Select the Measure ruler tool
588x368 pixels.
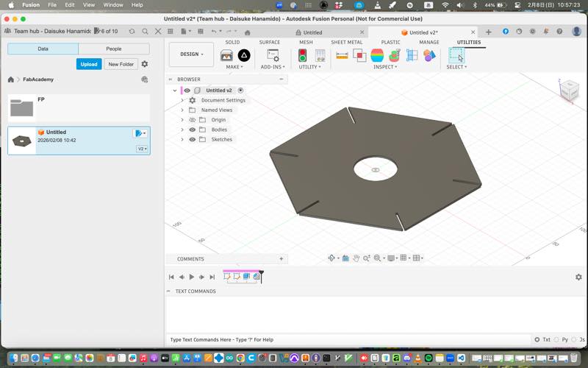click(x=342, y=56)
